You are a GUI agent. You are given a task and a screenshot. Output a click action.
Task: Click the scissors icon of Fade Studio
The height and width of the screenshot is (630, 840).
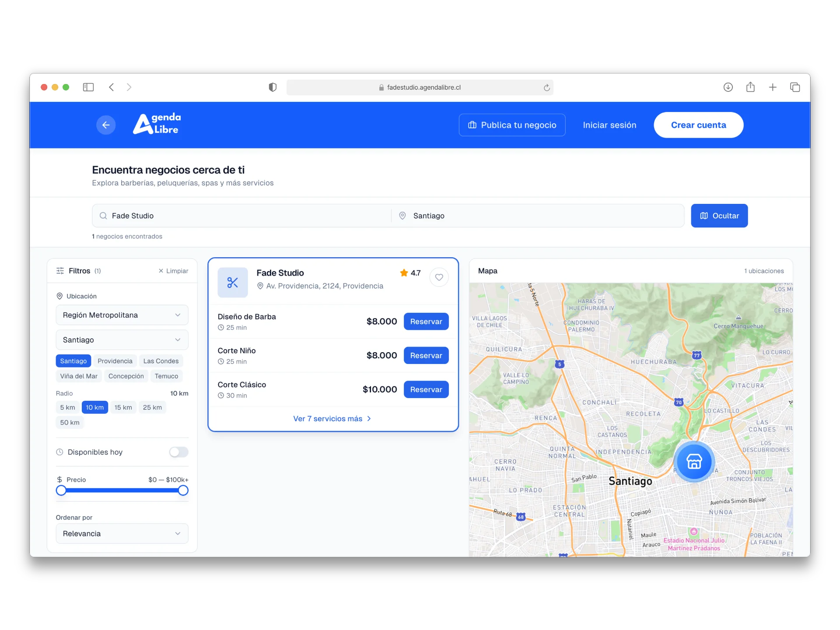[x=233, y=283]
